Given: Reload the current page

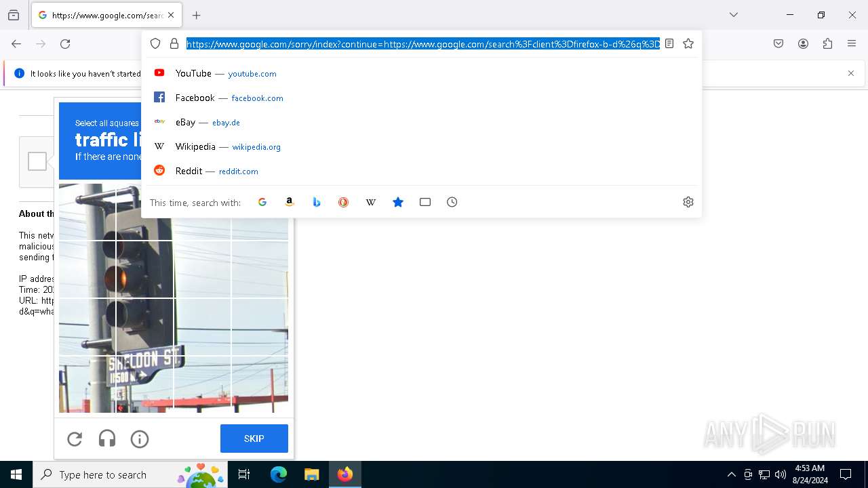Looking at the screenshot, I should click(65, 44).
